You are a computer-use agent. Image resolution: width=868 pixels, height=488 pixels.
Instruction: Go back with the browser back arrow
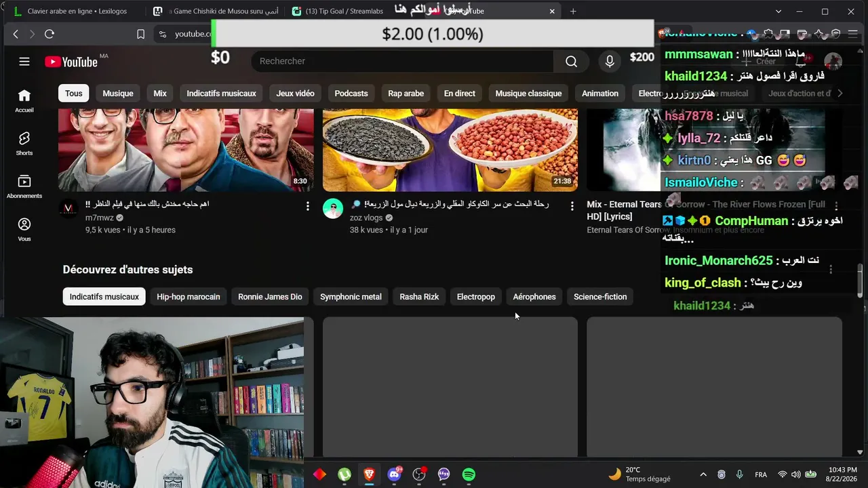pos(16,34)
